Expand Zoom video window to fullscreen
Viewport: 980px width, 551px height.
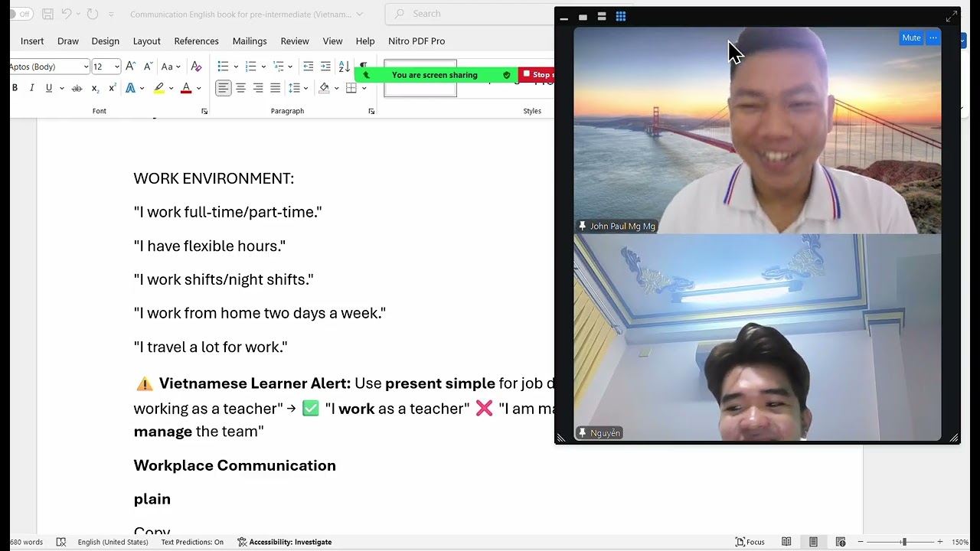pyautogui.click(x=952, y=16)
